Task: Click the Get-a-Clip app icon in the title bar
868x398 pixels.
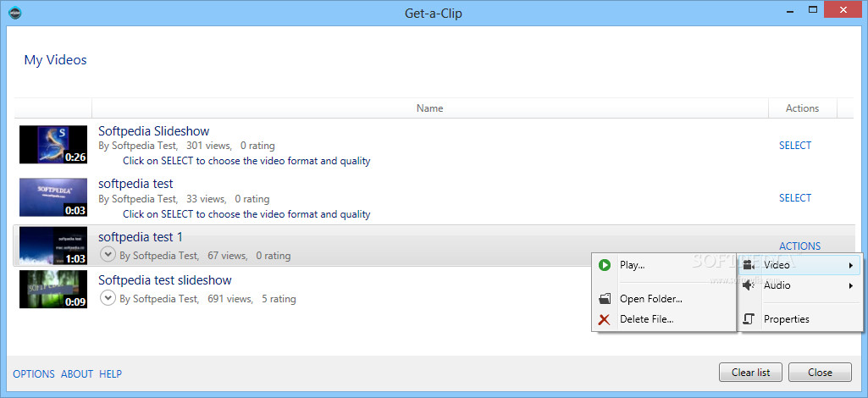Action: [x=15, y=12]
